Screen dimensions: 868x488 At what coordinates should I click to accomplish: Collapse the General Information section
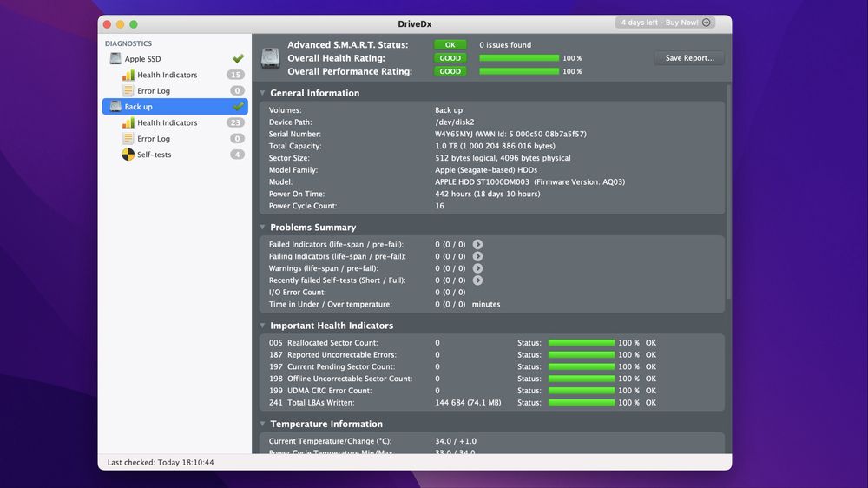(262, 93)
